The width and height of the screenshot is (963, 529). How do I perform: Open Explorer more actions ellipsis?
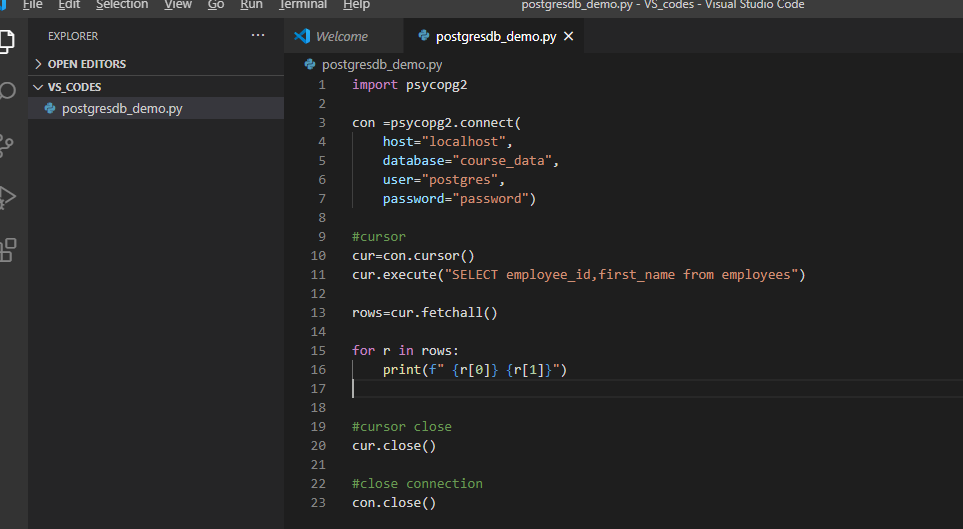[x=258, y=36]
